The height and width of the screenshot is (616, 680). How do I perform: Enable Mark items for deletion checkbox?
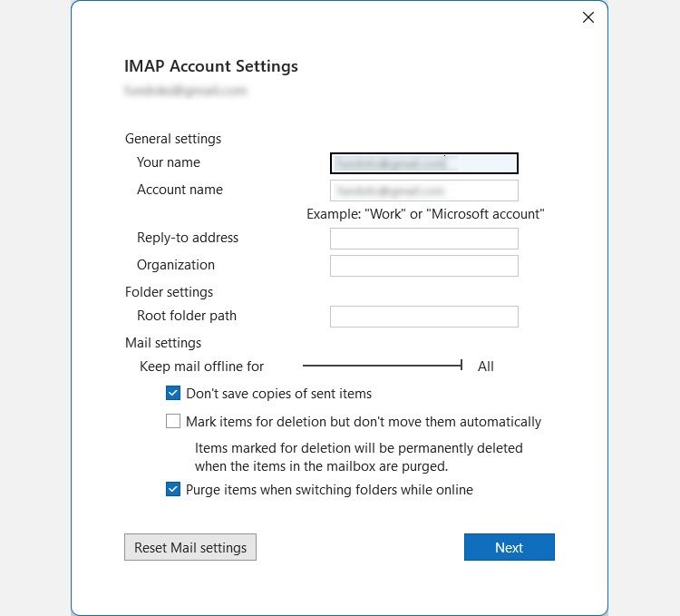(173, 421)
